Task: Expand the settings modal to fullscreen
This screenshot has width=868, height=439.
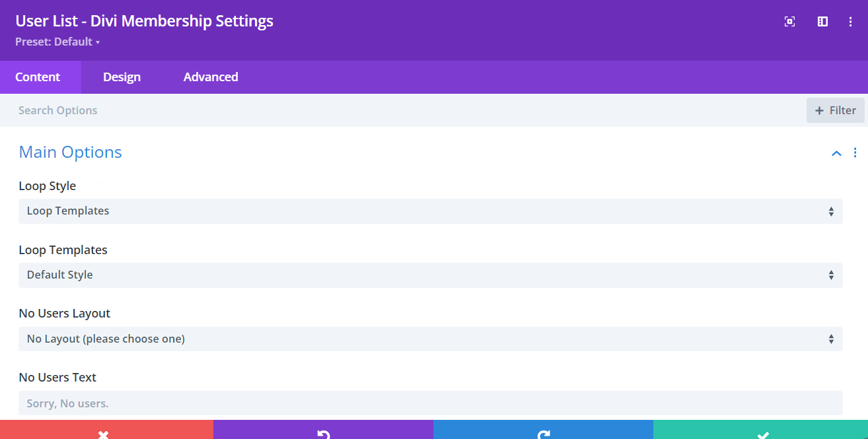Action: (789, 21)
